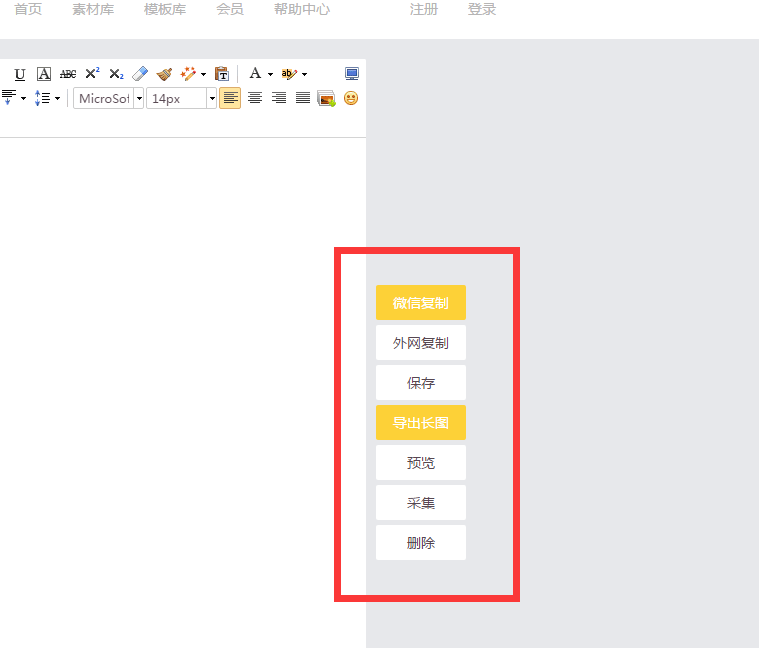Click the 微信复制 button
This screenshot has height=648, width=759.
(x=421, y=302)
